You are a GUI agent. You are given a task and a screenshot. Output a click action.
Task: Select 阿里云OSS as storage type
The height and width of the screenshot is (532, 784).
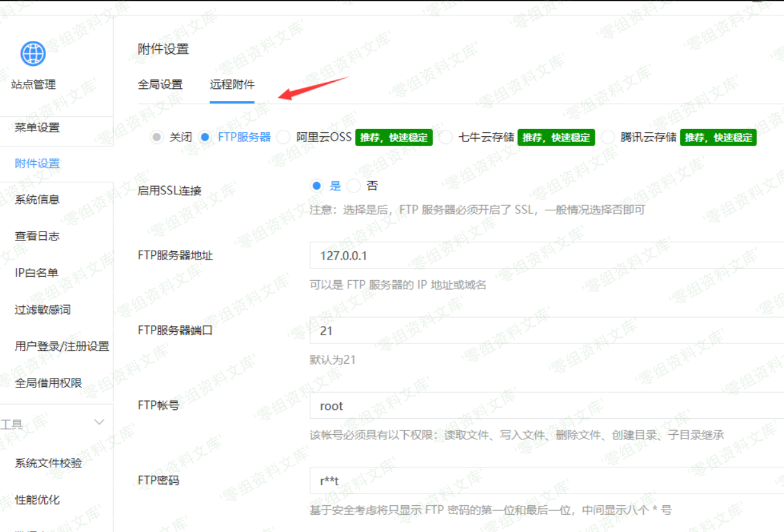(283, 137)
